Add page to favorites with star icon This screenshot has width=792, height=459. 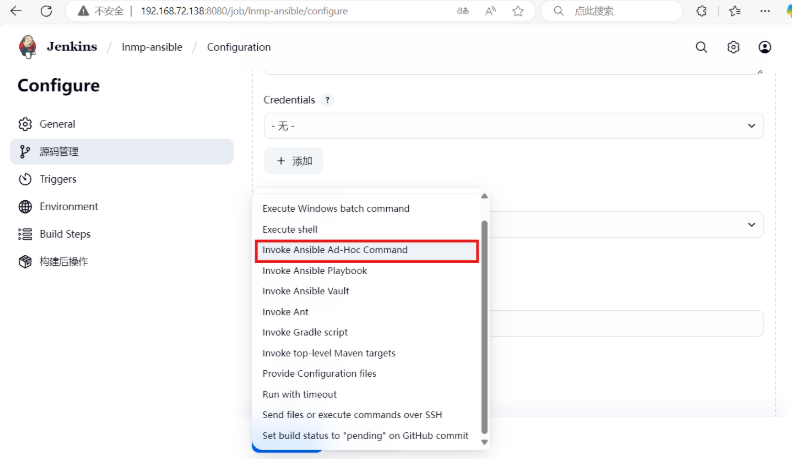click(x=518, y=11)
